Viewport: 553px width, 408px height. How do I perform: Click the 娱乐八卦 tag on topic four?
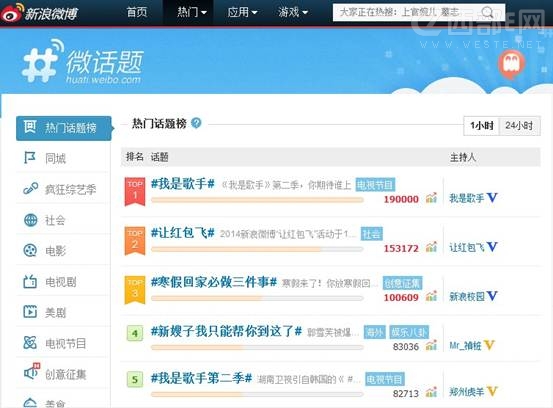point(409,332)
